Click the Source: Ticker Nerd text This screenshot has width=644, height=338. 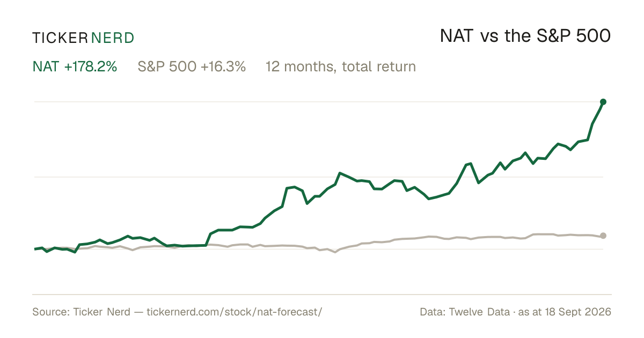81,312
